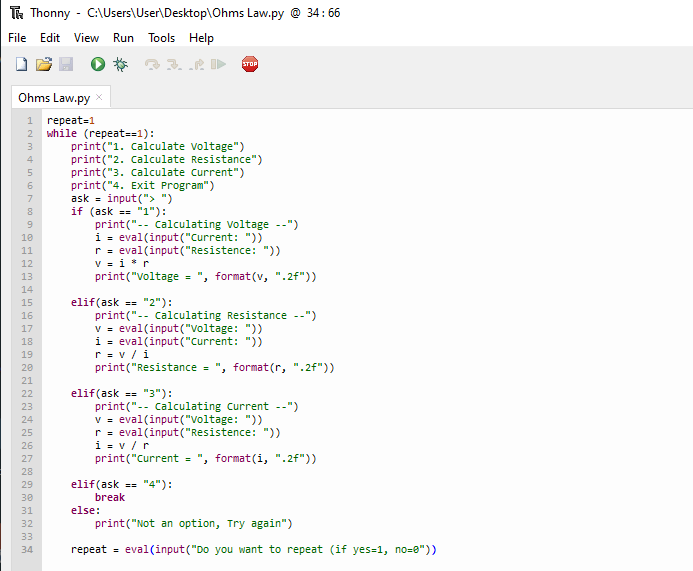This screenshot has width=693, height=571.
Task: Click the 'if (ask == "1"):' line
Action: pyautogui.click(x=118, y=211)
